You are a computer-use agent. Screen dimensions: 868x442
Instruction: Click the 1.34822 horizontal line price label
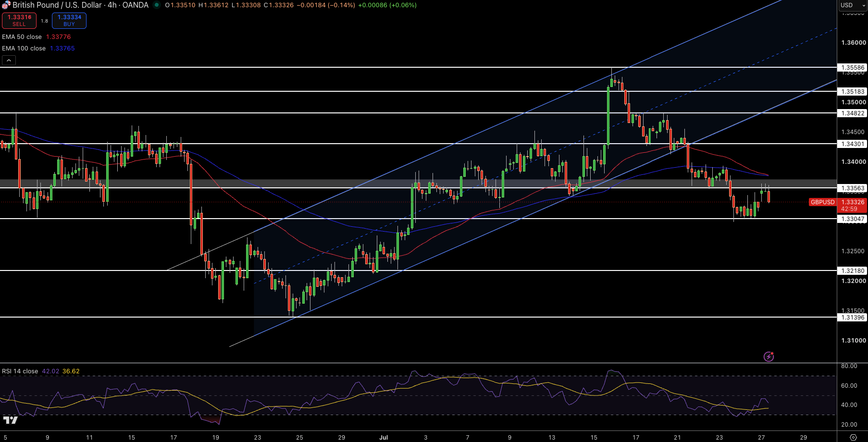[853, 113]
